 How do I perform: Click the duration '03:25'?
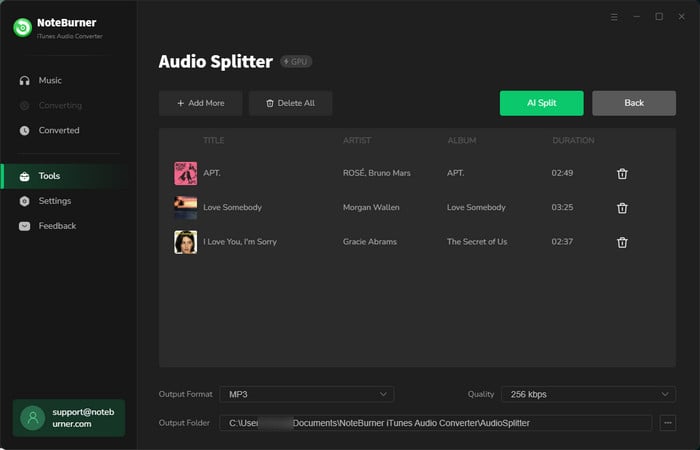[562, 208]
